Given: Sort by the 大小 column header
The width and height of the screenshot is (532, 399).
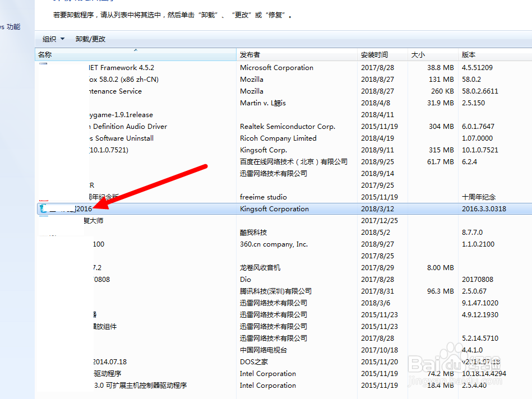Looking at the screenshot, I should point(433,54).
